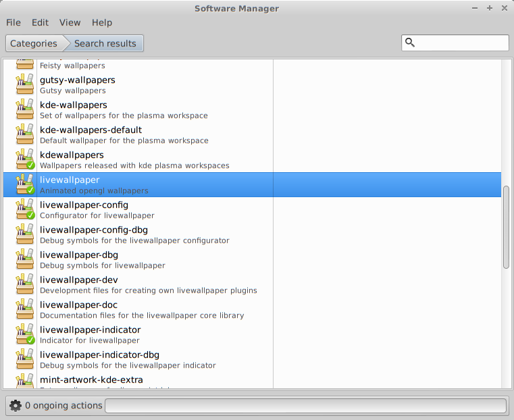Click the livewallpaper-config package icon

click(x=24, y=209)
